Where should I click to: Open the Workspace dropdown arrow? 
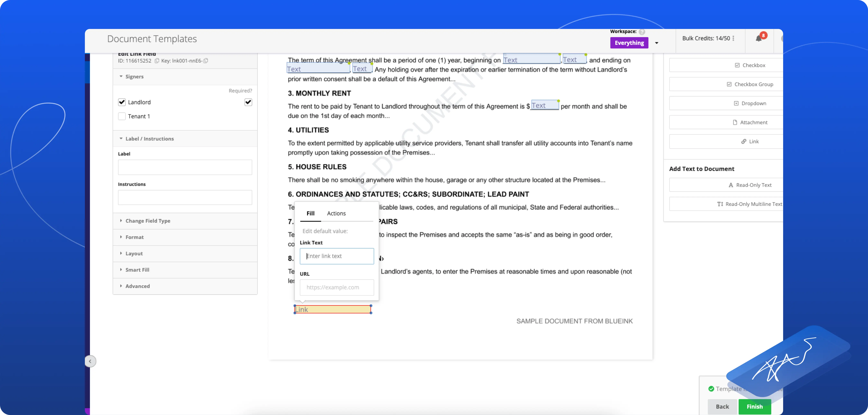tap(656, 43)
